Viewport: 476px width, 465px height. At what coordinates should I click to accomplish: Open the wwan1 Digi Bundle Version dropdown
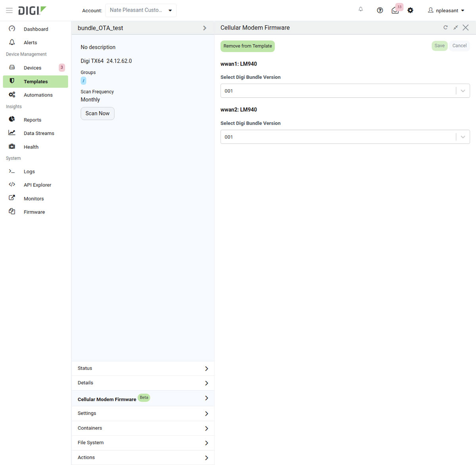(x=345, y=91)
